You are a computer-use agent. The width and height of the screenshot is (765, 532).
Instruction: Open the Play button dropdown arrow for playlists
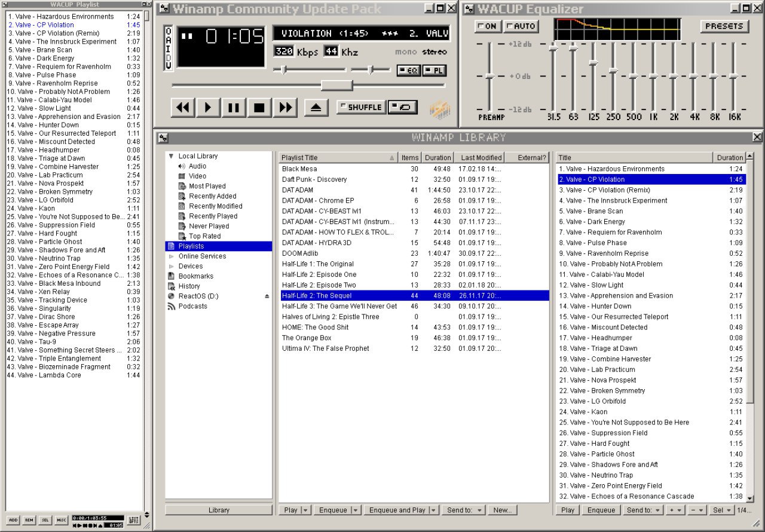305,510
